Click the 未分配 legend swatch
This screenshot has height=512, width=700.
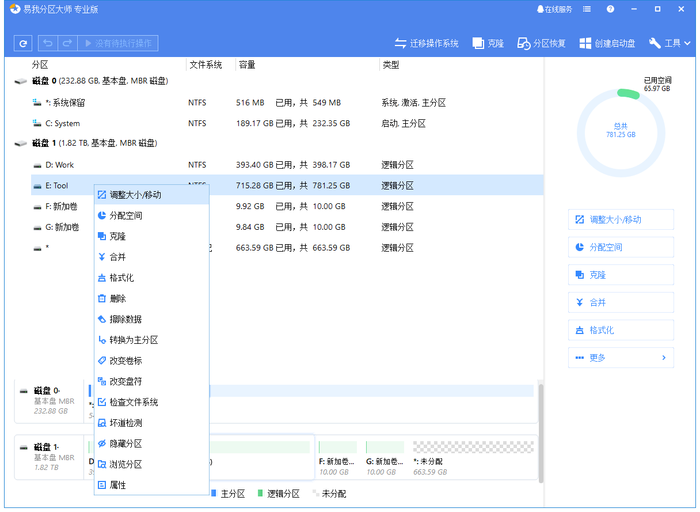[316, 493]
